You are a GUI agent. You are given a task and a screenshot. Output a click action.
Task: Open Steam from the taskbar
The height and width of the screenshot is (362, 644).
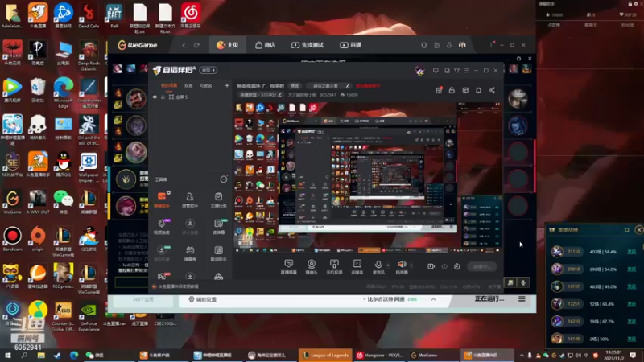pos(57,356)
